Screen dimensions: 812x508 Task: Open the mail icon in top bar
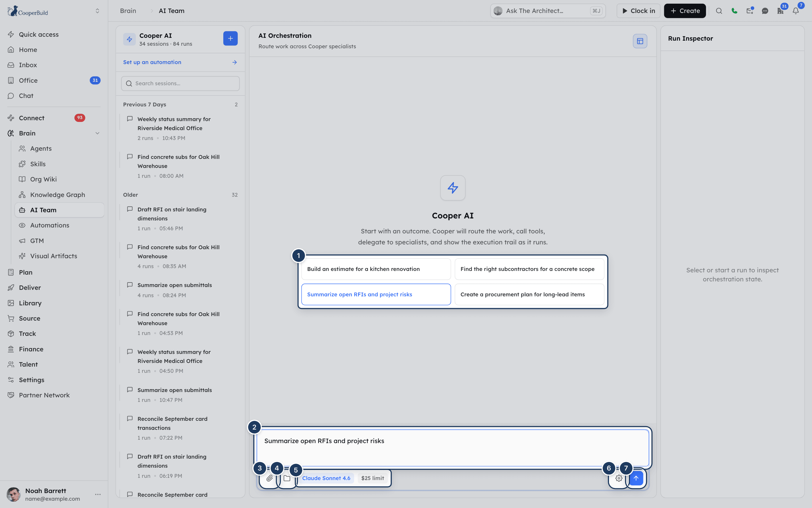[750, 11]
